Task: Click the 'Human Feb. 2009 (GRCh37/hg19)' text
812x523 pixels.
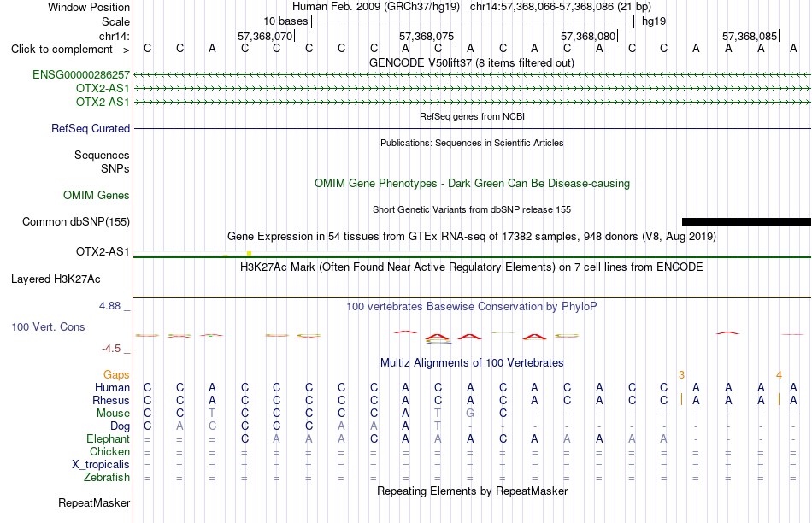Action: click(376, 7)
